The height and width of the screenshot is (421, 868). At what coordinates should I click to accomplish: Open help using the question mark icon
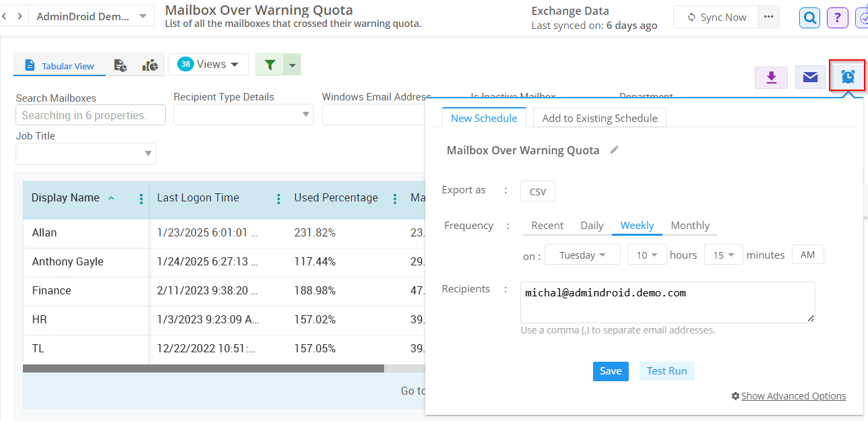tap(837, 17)
